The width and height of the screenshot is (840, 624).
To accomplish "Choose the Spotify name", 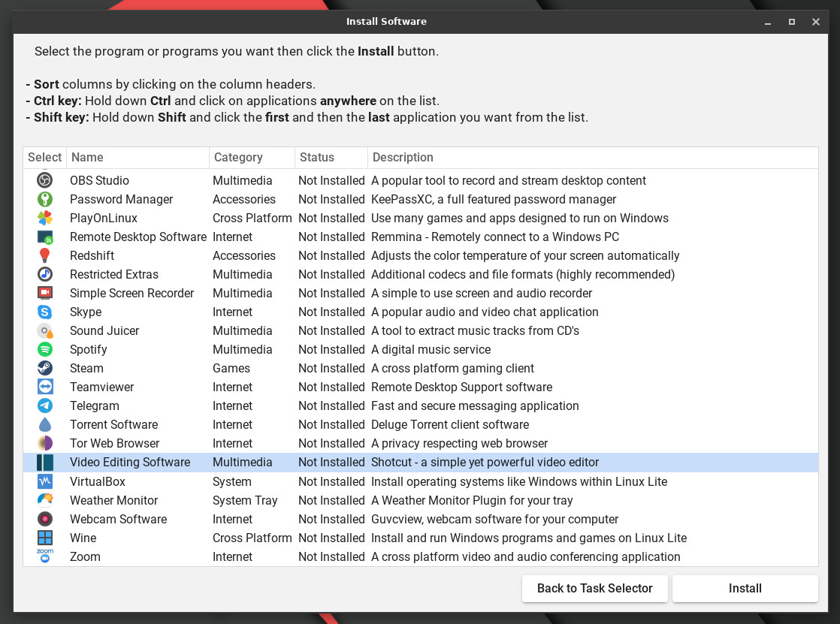I will [x=89, y=349].
